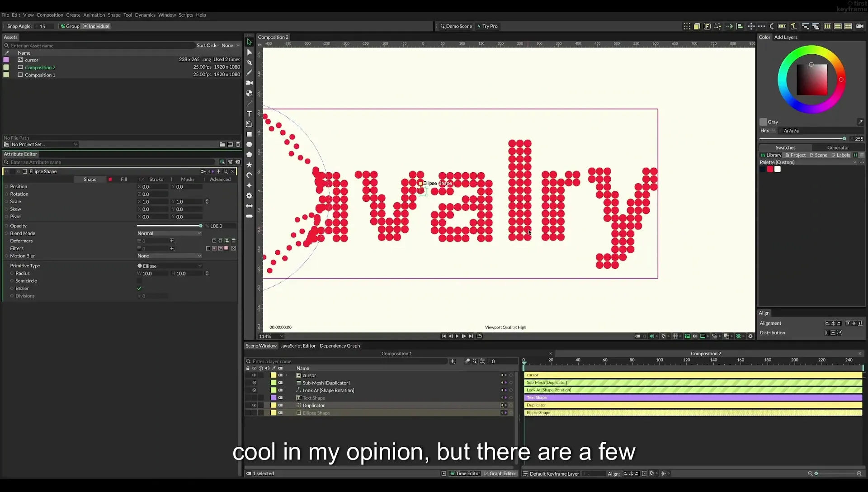Click the Opacity slider
This screenshot has width=868, height=492.
click(x=169, y=226)
